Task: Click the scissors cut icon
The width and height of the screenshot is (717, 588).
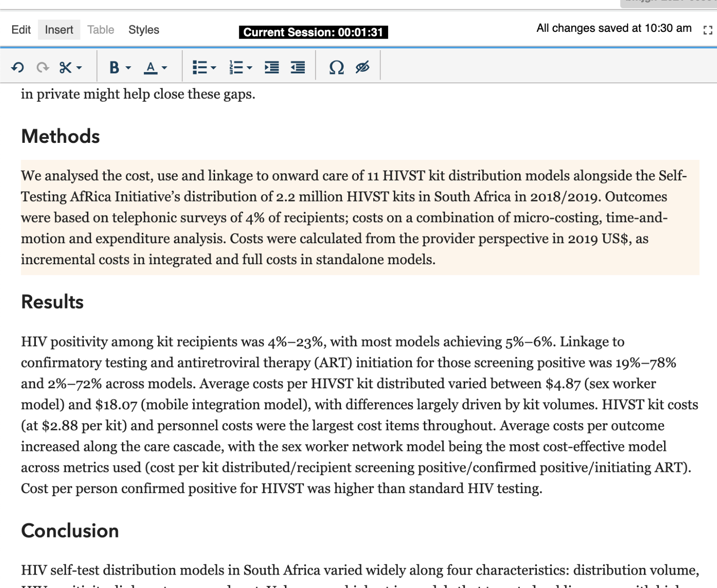Action: coord(65,68)
